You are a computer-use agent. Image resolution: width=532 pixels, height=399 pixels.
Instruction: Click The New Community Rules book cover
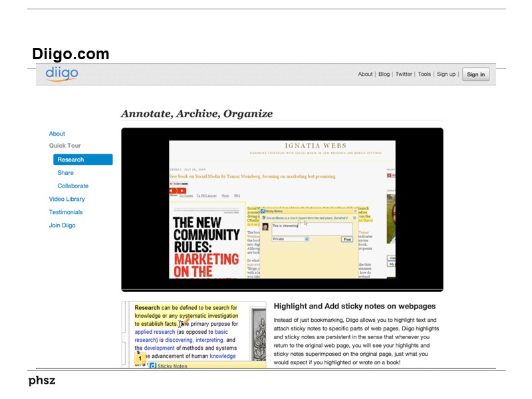coord(207,244)
